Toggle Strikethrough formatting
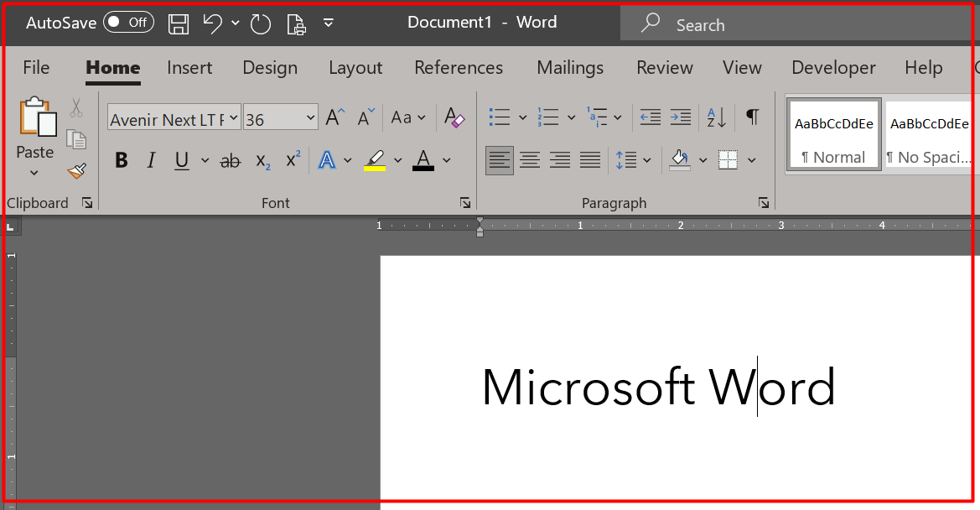980x510 pixels. pos(230,161)
